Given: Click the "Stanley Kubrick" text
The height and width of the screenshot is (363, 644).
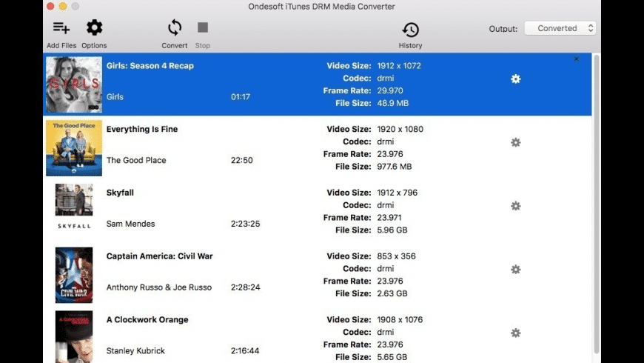Looking at the screenshot, I should click(x=135, y=350).
